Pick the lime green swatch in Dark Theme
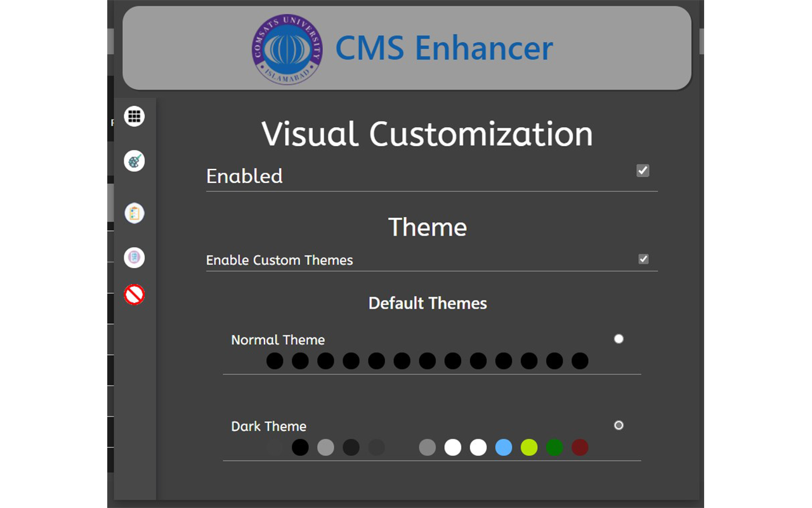The width and height of the screenshot is (812, 508). [x=529, y=448]
